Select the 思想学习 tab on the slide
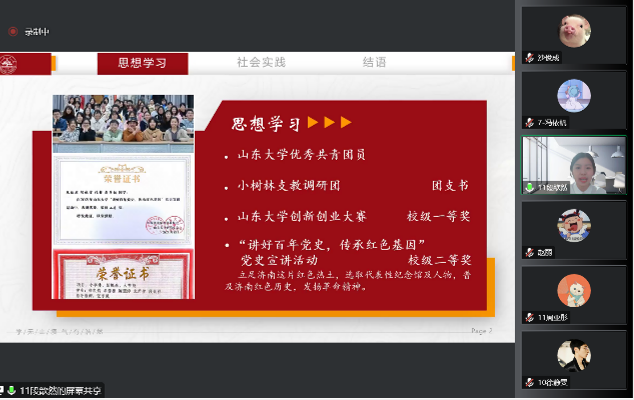 tap(142, 63)
